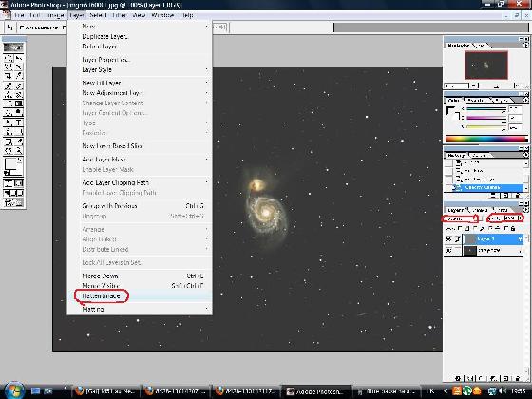The width and height of the screenshot is (532, 399).
Task: Select the Eyedropper tool
Action: click(19, 141)
